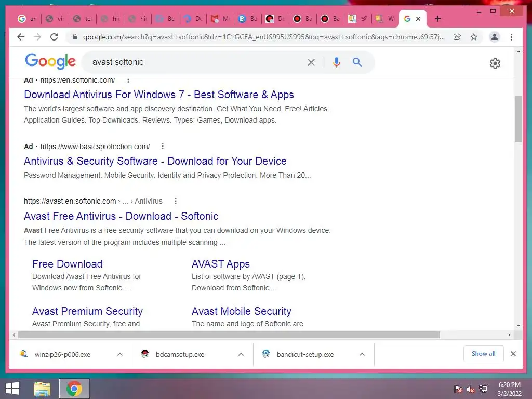This screenshot has width=532, height=399.
Task: Click the Google logo
Action: pyautogui.click(x=50, y=61)
